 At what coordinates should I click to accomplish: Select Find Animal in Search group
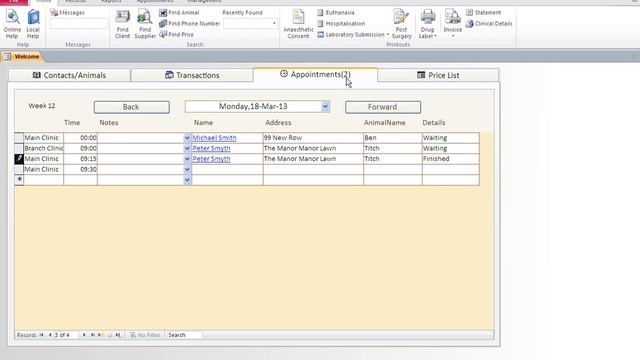(x=179, y=13)
